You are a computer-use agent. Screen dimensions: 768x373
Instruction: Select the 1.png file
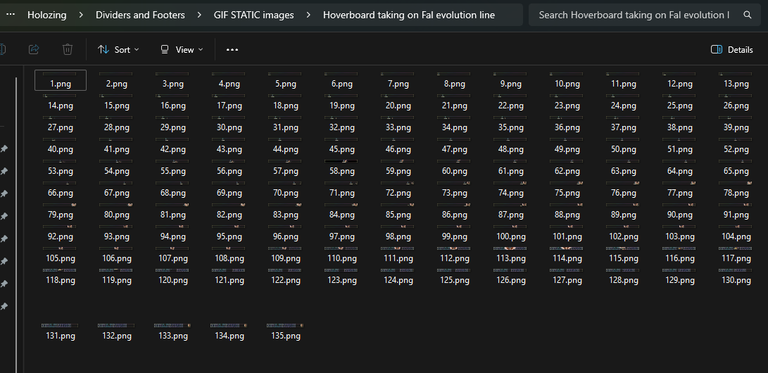click(60, 80)
